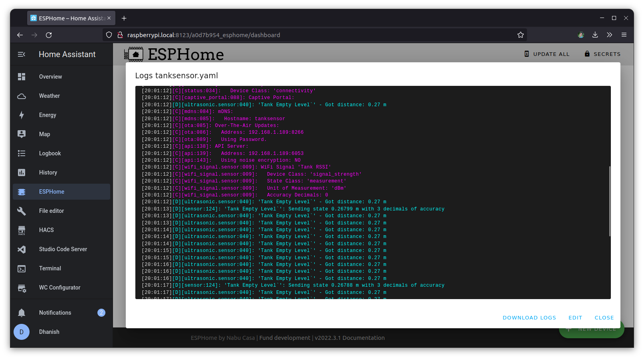Select the log line showing state 0.26788 m
Viewport: 644px width, 359px height.
click(293, 285)
